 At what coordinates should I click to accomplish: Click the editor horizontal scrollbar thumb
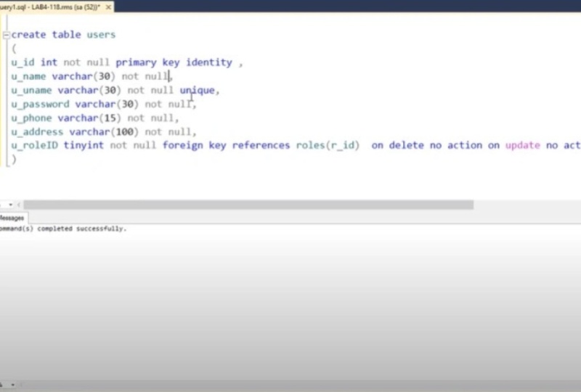pyautogui.click(x=248, y=205)
